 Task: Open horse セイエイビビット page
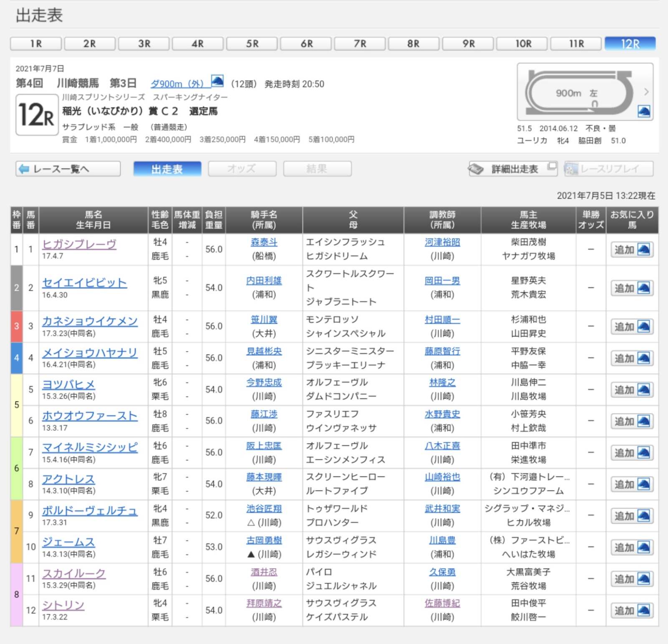[84, 283]
